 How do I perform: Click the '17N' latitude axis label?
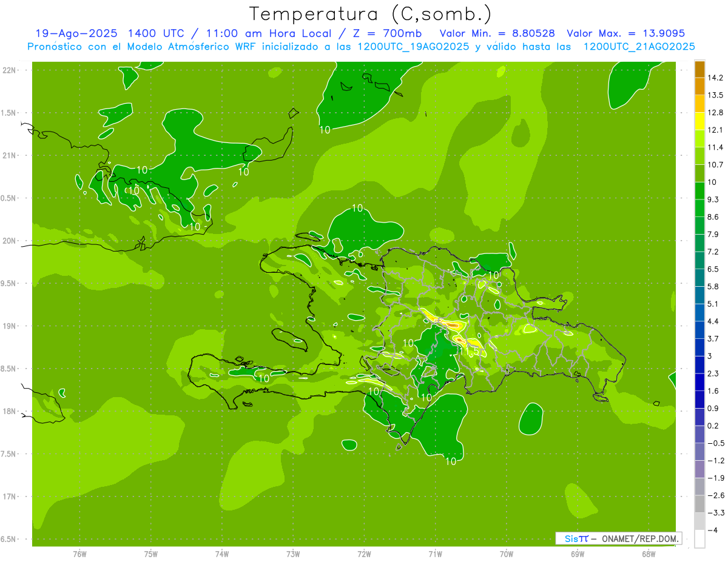coord(8,497)
